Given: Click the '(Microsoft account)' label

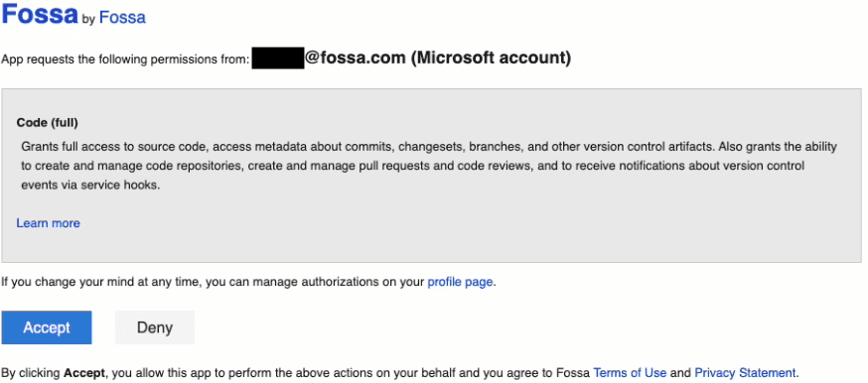Looking at the screenshot, I should point(491,58).
